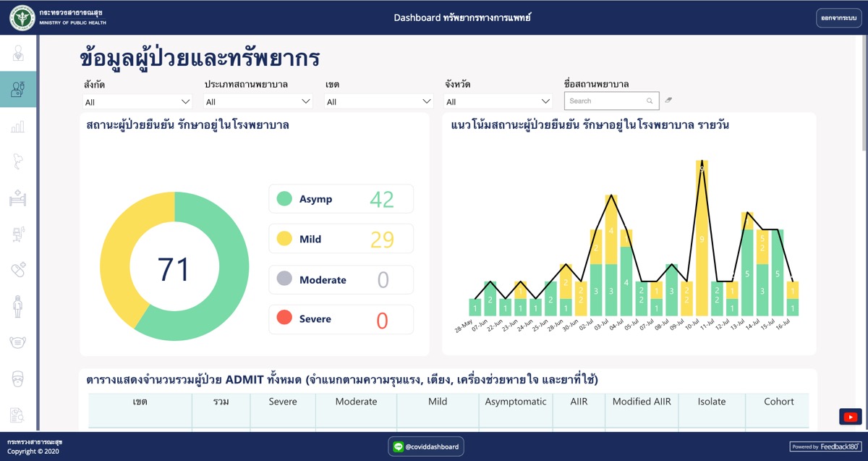Viewport: 868px width, 461px height.
Task: Open the doctor icon in sidebar
Action: pyautogui.click(x=18, y=53)
